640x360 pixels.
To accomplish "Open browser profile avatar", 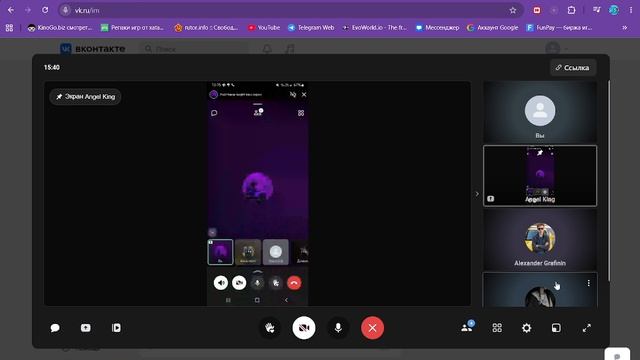I will (x=613, y=10).
